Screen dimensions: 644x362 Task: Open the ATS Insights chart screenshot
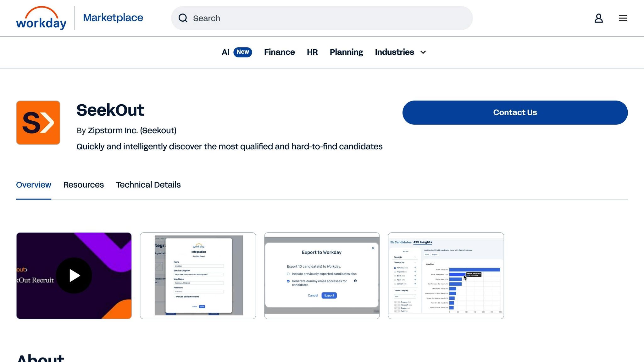coord(446,276)
